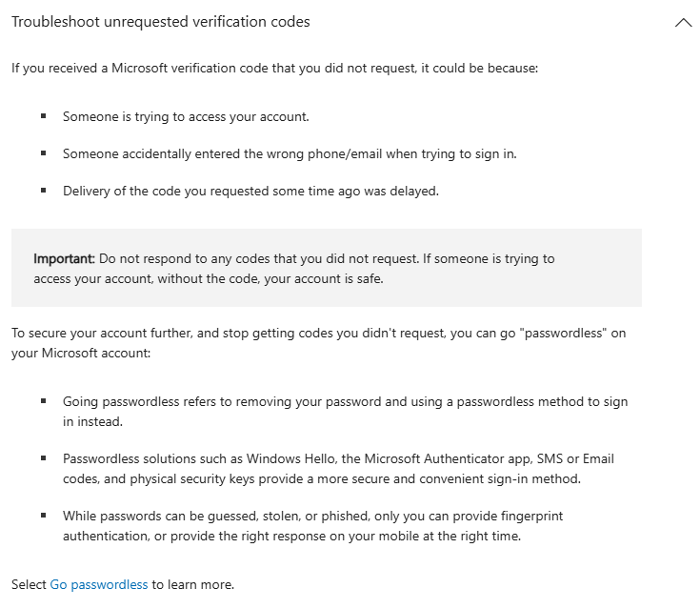Image resolution: width=700 pixels, height=609 pixels.
Task: Click "Someone is trying to access your account" text
Action: pos(186,116)
